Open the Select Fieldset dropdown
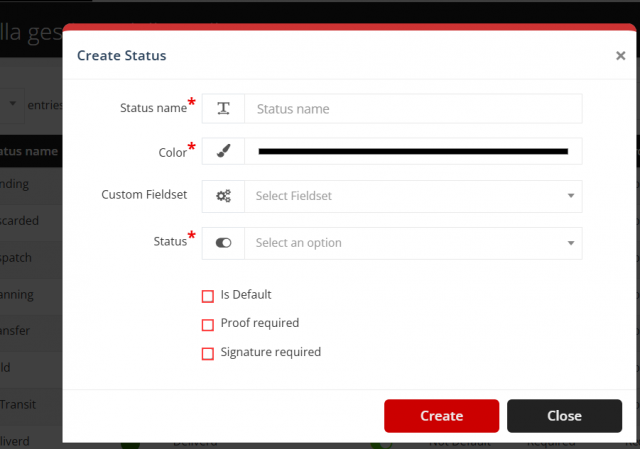This screenshot has width=640, height=449. pos(412,196)
